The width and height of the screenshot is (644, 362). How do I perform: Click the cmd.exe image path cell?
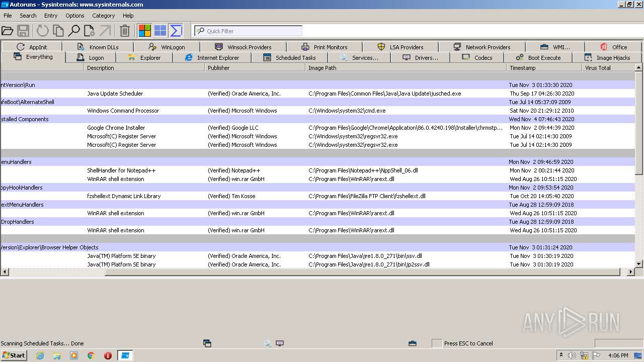[x=347, y=111]
